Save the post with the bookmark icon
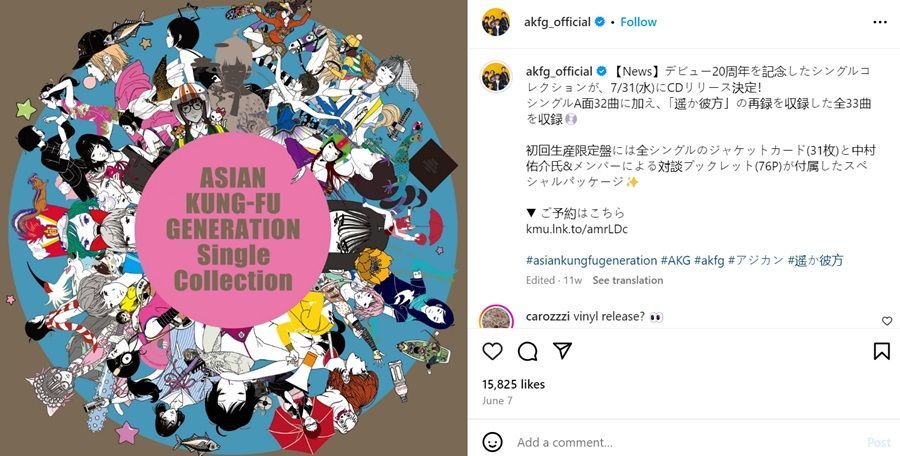900x456 pixels. pyautogui.click(x=882, y=351)
